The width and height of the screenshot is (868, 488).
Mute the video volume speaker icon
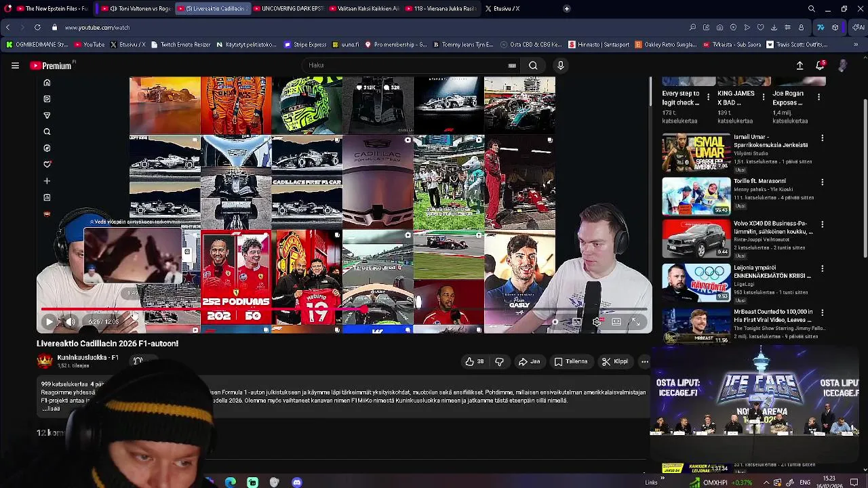tap(69, 322)
